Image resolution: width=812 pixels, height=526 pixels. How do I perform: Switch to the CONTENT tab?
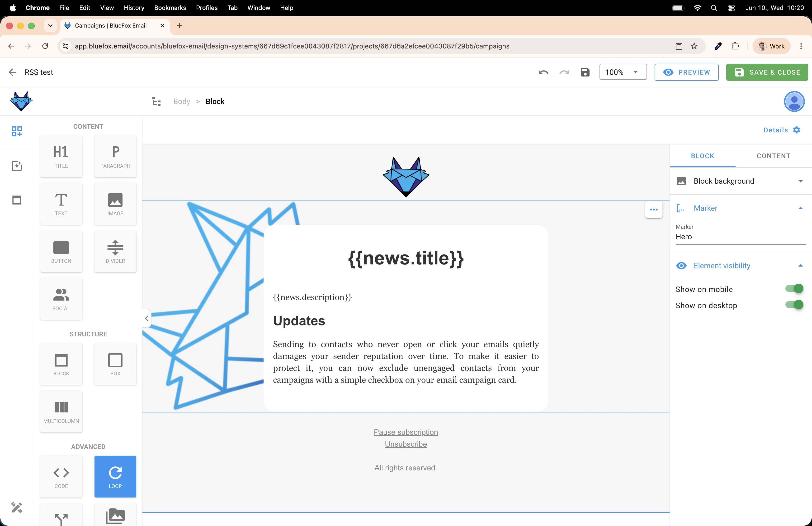pos(774,156)
